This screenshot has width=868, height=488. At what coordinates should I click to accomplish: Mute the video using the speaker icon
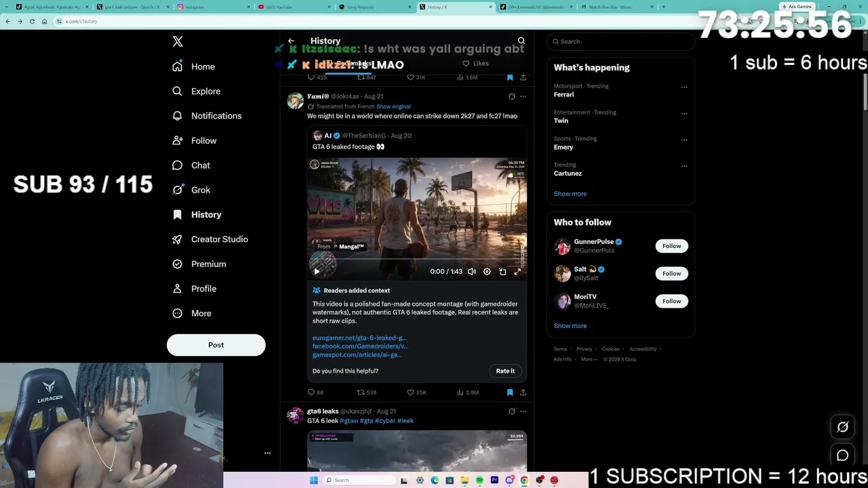click(x=472, y=271)
